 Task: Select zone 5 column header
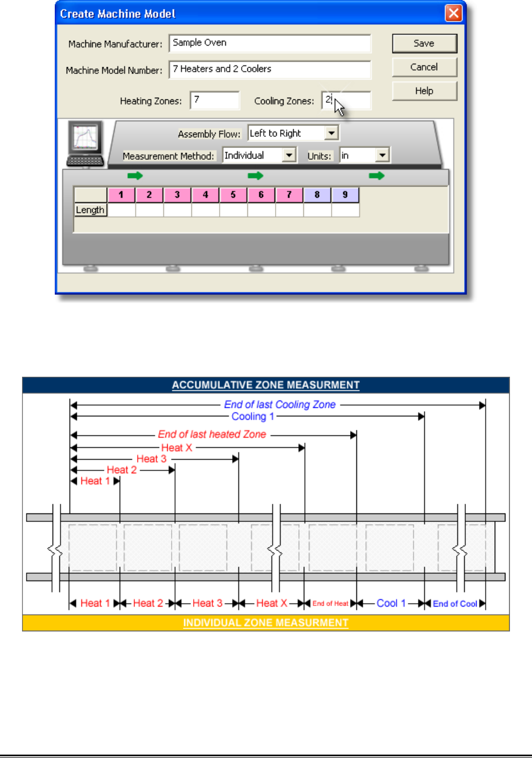233,195
